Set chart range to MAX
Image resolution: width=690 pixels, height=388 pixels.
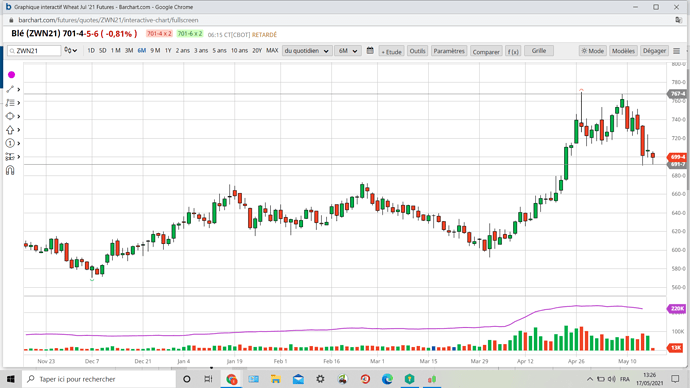(x=272, y=51)
